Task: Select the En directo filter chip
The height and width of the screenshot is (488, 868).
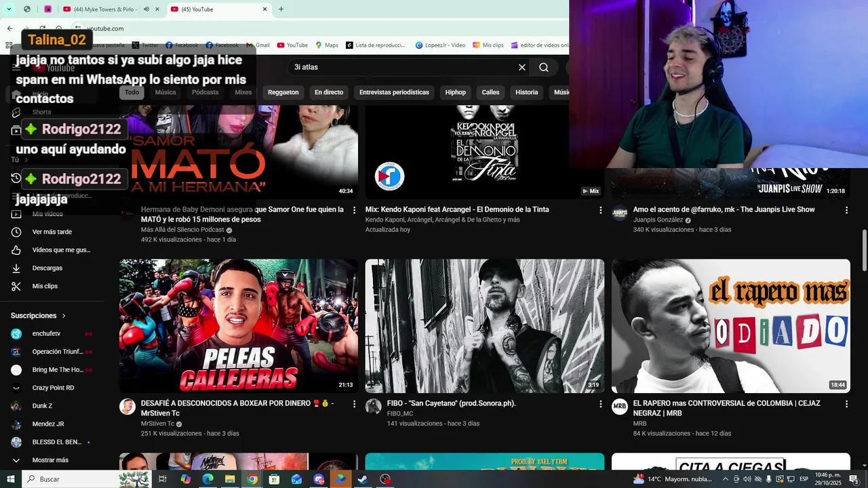Action: coord(329,92)
